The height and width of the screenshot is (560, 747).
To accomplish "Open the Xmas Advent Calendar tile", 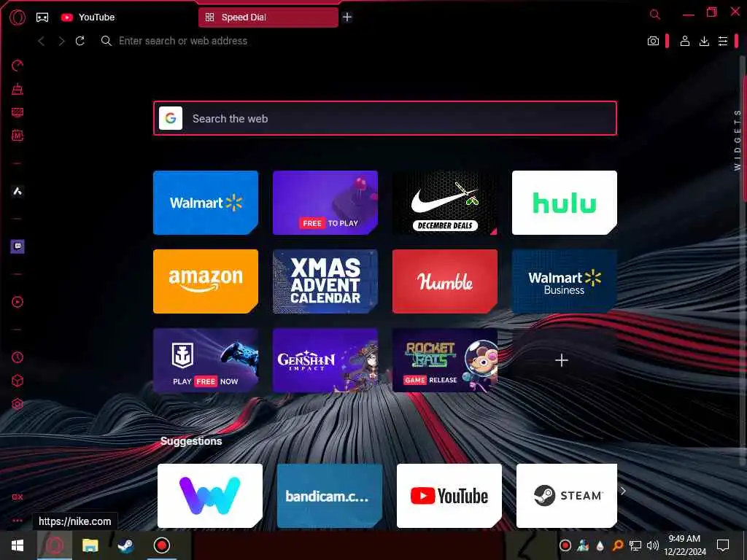I will [x=325, y=281].
